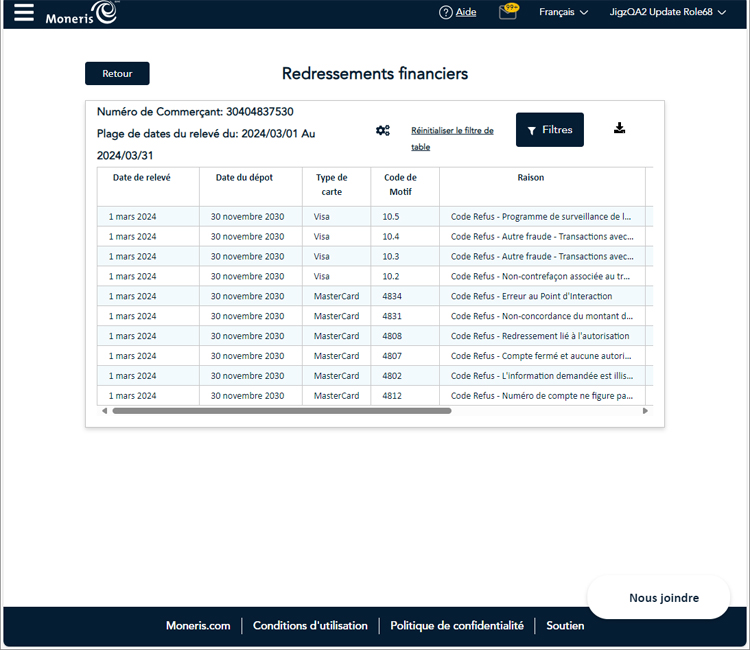Download the report with download icon
Image resolution: width=750 pixels, height=650 pixels.
[x=619, y=128]
